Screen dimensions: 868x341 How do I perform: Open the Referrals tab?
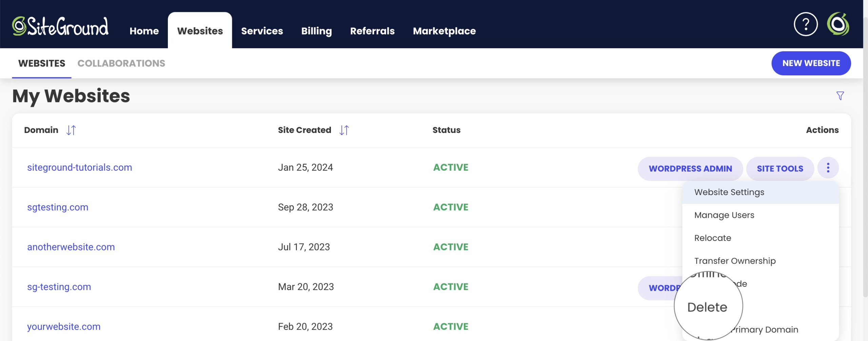pyautogui.click(x=372, y=31)
